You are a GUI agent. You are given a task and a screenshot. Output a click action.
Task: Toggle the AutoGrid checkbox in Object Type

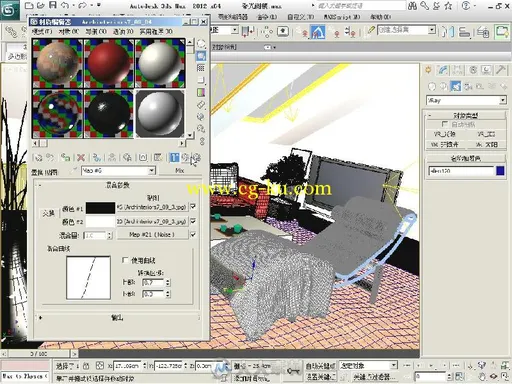point(444,124)
